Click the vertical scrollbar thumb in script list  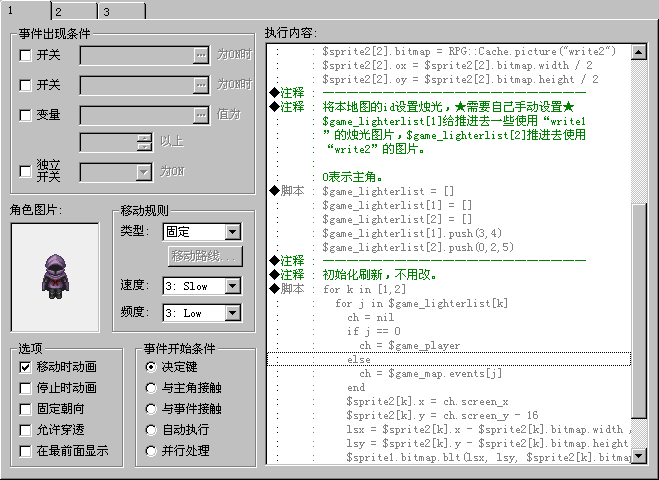(x=639, y=311)
